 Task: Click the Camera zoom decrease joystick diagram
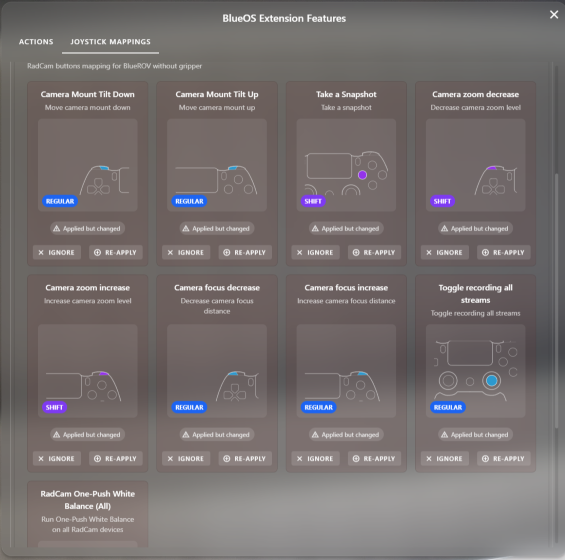pos(476,165)
